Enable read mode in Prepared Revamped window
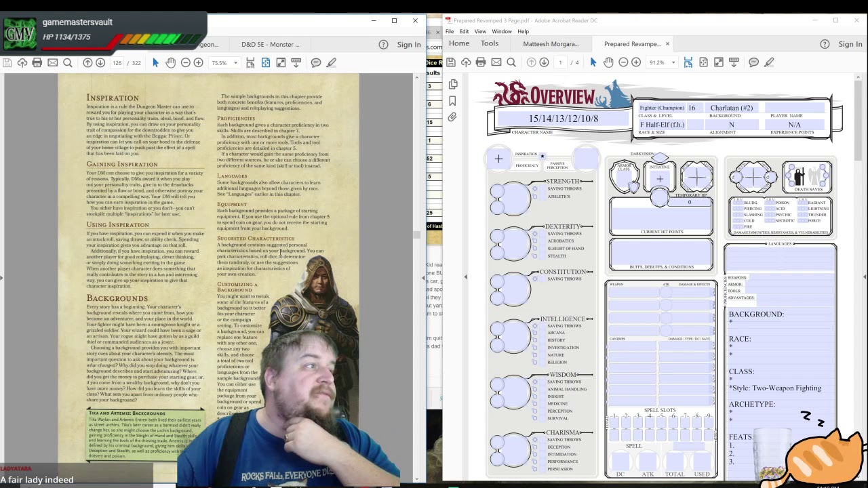 [734, 62]
